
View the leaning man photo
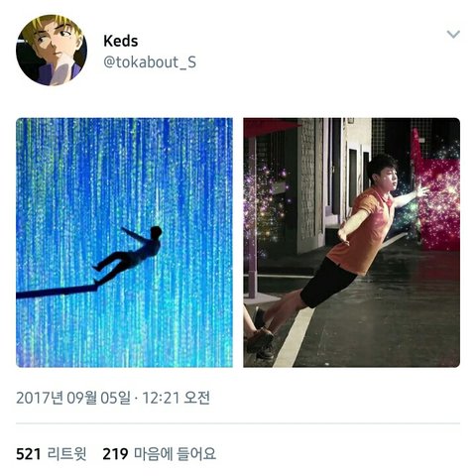tap(352, 242)
